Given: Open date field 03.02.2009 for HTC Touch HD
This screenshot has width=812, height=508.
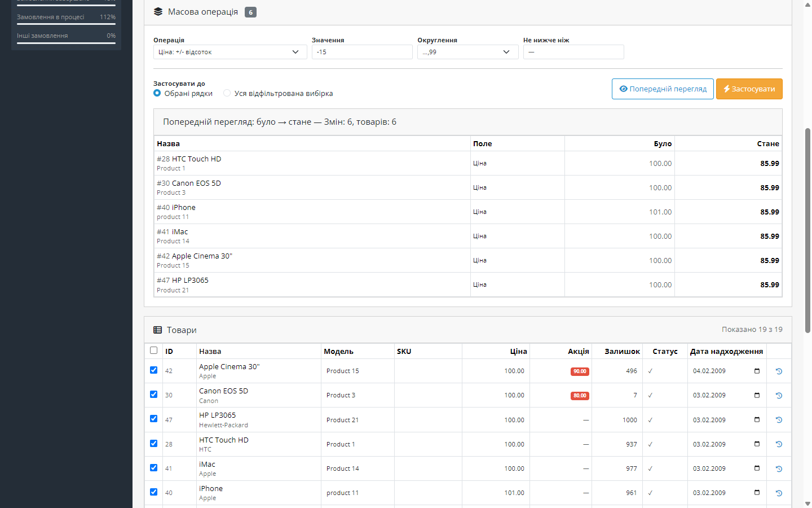Looking at the screenshot, I should [x=726, y=444].
